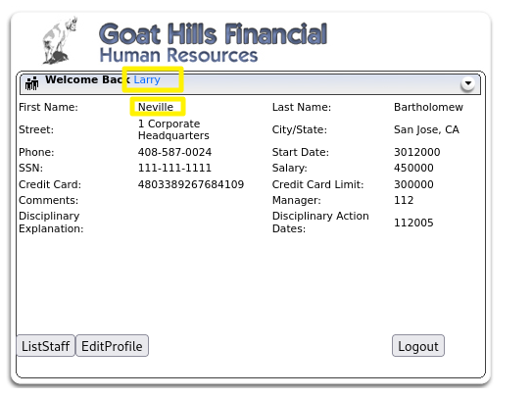Click the First Name: label
The image size is (532, 398).
[x=48, y=107]
